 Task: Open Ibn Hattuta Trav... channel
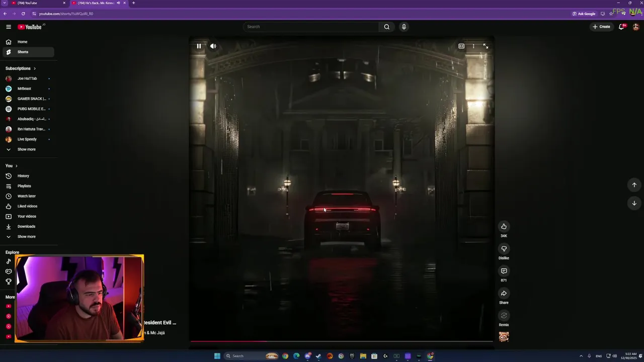click(28, 129)
